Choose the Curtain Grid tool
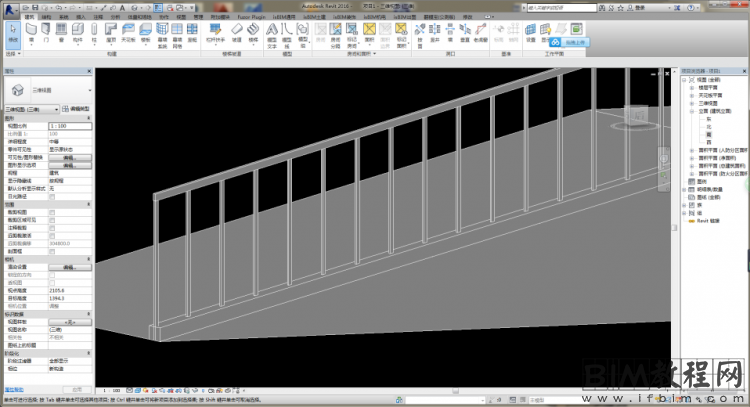This screenshot has height=407, width=750. (177, 35)
